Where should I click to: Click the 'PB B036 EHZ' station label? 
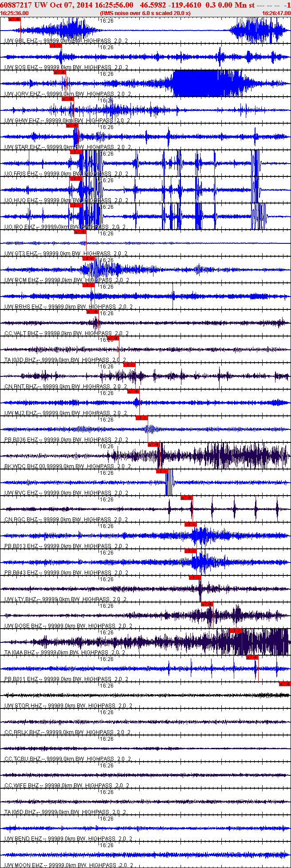coord(21,440)
